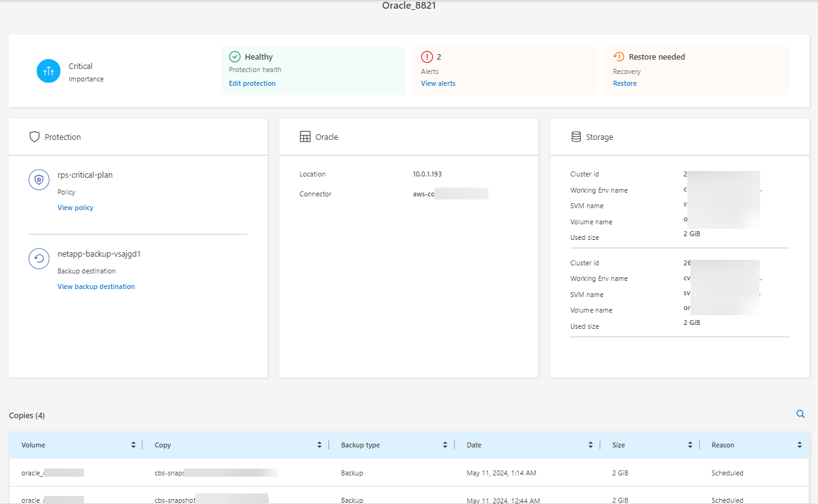818x504 pixels.
Task: Click the netapp-backup destination restore icon
Action: coord(39,259)
